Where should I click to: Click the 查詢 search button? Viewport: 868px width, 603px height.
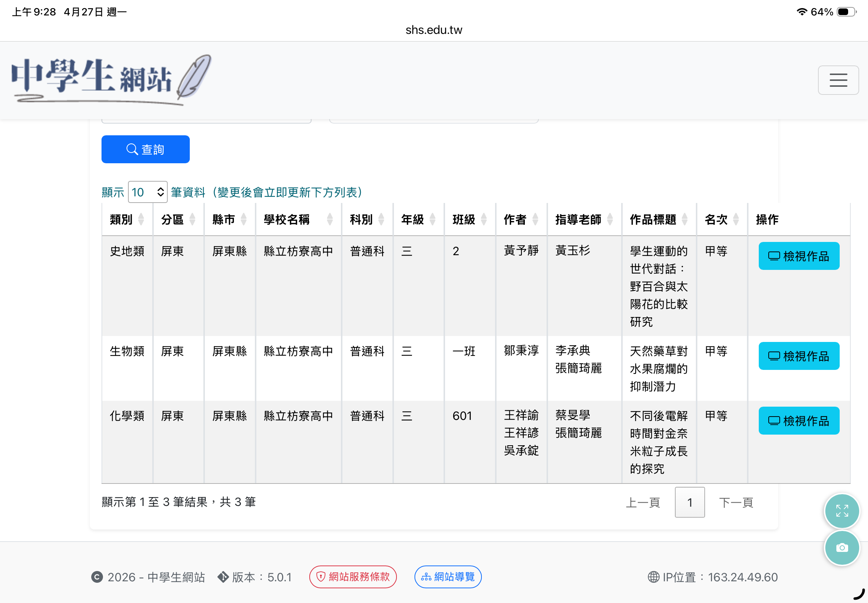pos(146,149)
